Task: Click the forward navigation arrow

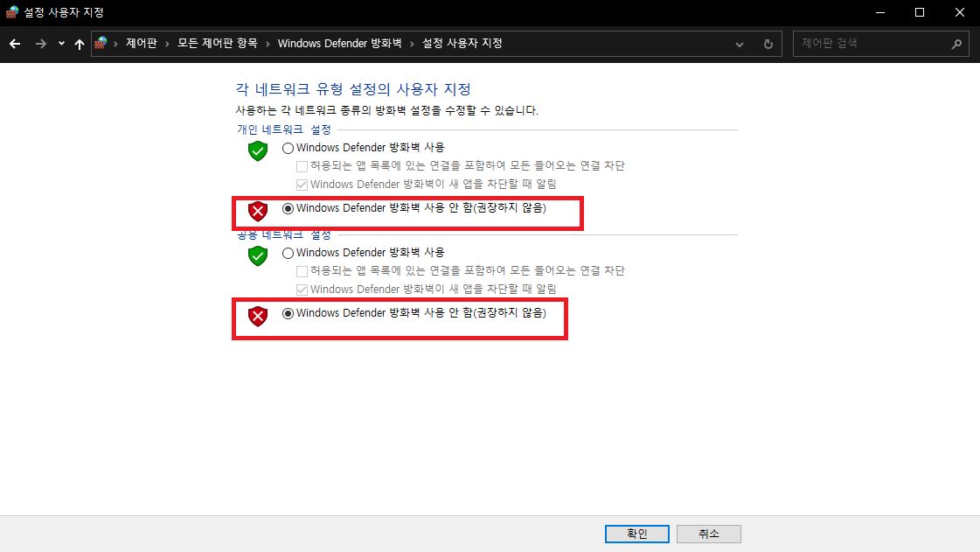Action: tap(40, 44)
